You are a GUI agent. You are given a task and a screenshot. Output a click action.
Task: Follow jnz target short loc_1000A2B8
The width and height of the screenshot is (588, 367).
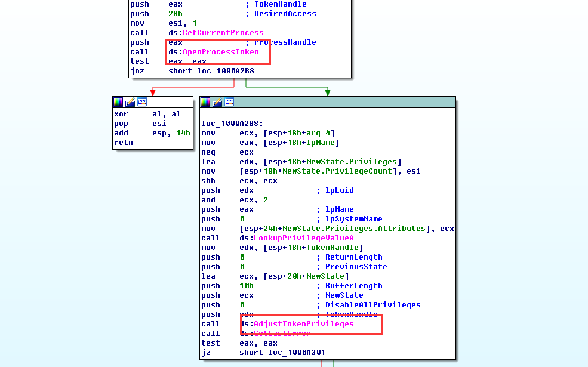[x=211, y=71]
